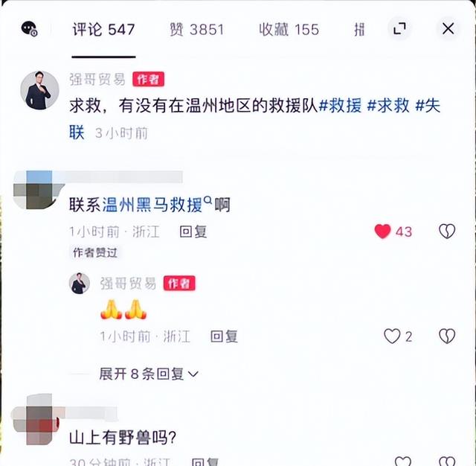Click 回复 under the author's emoji reply
The width and height of the screenshot is (476, 466).
(224, 336)
